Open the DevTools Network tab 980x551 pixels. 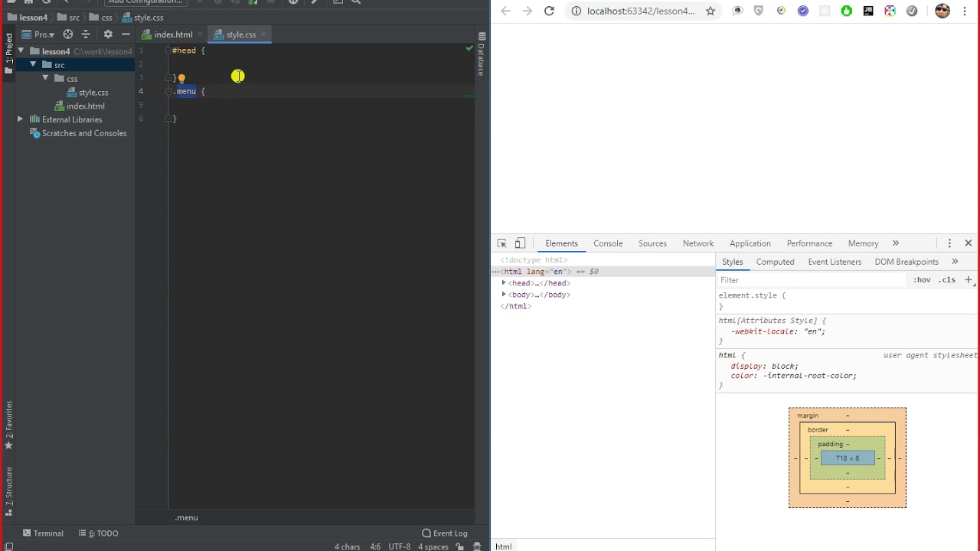698,243
